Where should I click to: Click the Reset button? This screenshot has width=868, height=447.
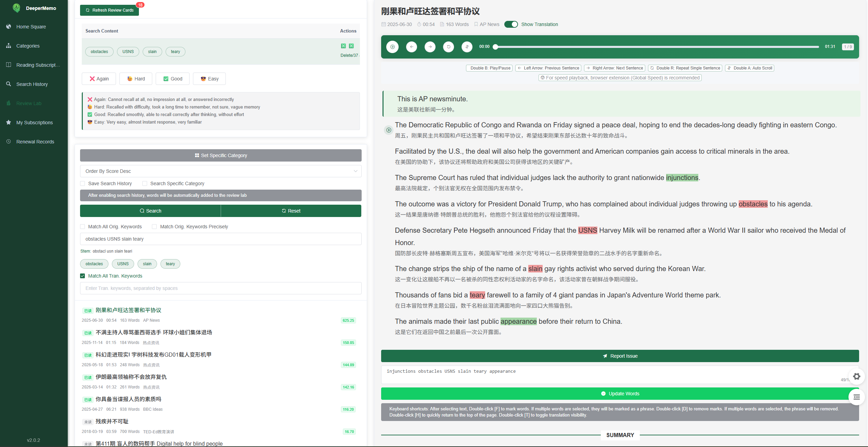click(x=291, y=211)
